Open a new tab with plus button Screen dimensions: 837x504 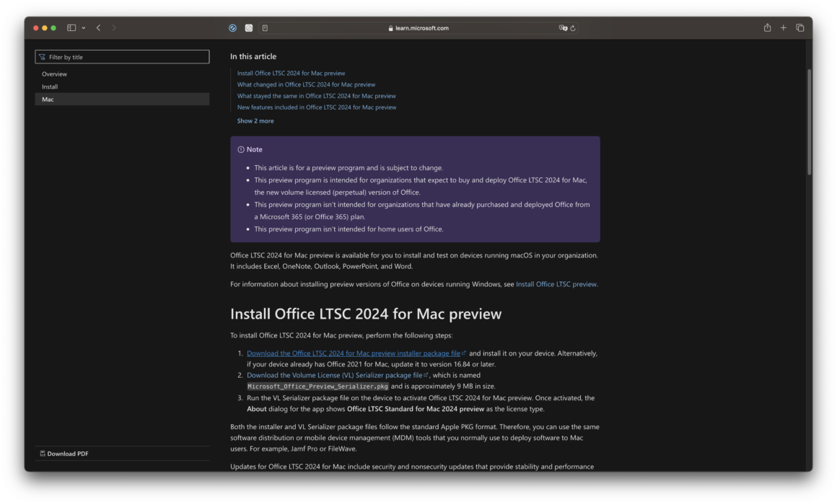coord(783,27)
